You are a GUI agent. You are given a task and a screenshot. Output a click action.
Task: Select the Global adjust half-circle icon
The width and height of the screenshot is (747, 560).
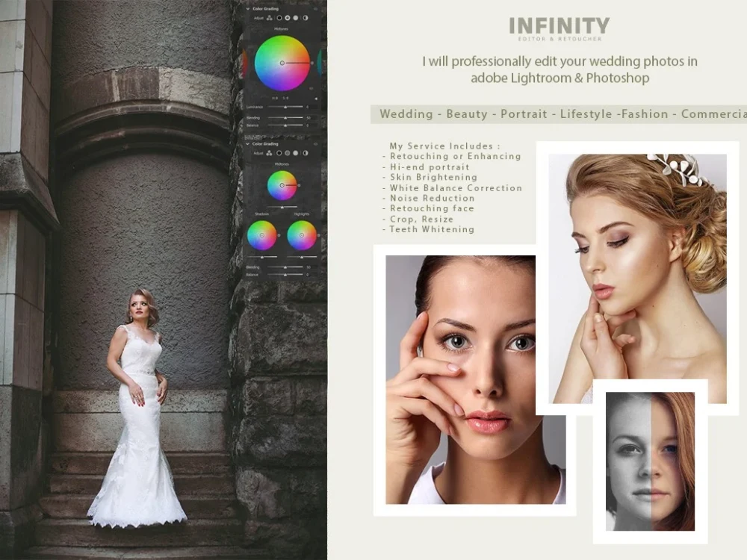coord(306,18)
